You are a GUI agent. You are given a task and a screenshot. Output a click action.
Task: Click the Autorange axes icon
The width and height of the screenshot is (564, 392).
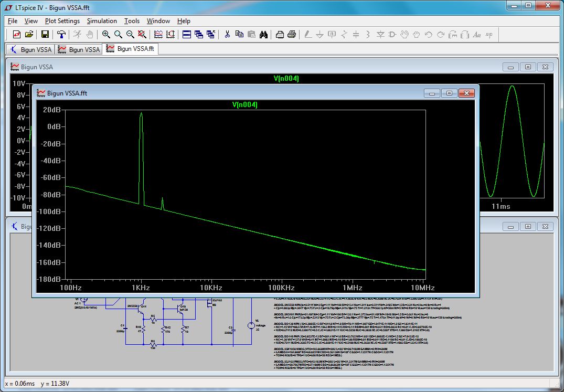(171, 34)
